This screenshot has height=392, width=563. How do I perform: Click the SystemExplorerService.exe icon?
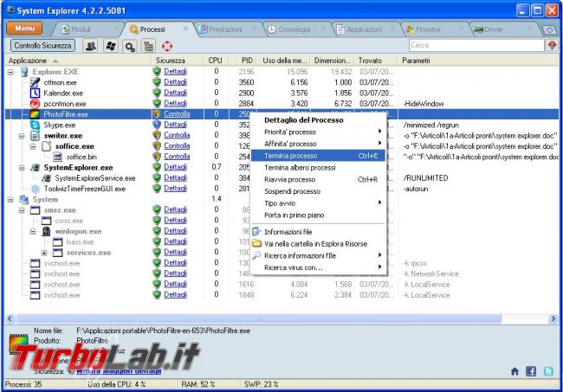(46, 178)
